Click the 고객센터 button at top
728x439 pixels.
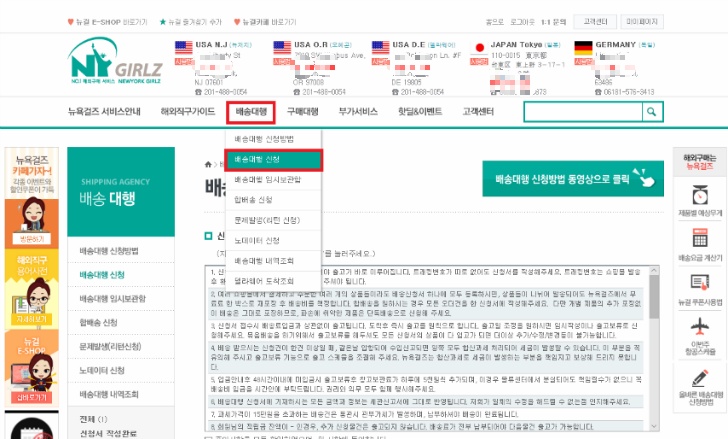[x=595, y=22]
